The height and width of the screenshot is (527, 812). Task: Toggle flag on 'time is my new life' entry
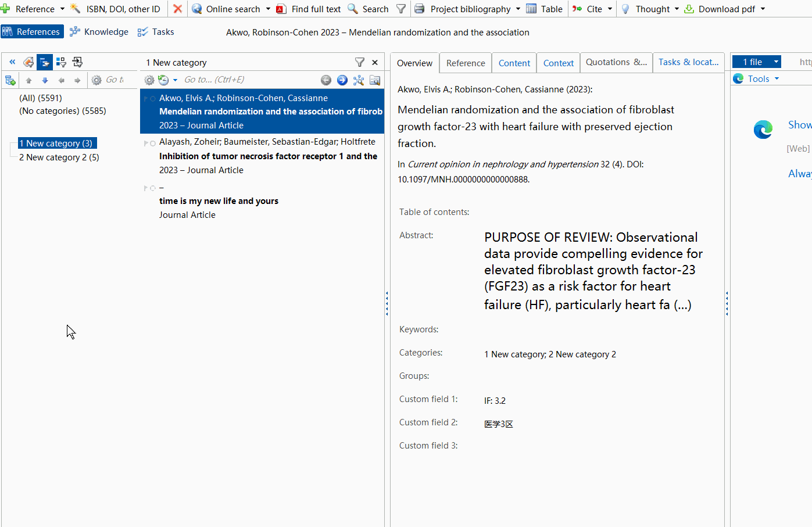[146, 188]
